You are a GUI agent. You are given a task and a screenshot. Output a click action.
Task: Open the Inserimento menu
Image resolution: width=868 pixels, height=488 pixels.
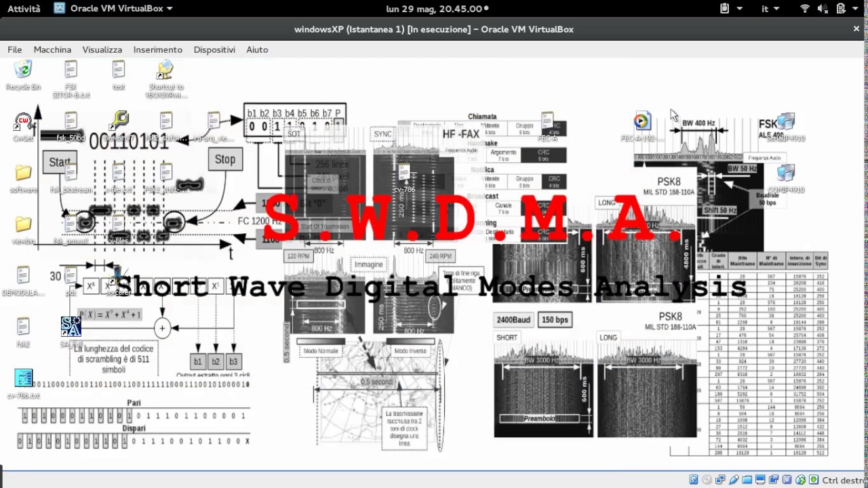click(x=158, y=49)
